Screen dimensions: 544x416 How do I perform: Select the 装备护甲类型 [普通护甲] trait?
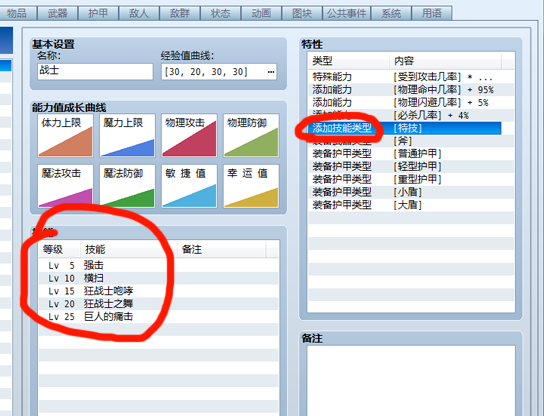pyautogui.click(x=411, y=153)
